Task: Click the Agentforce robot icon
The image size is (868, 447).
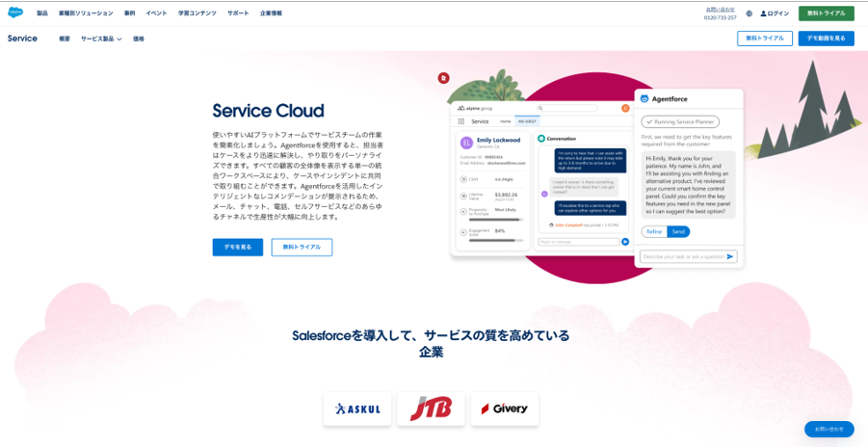Action: [x=644, y=99]
